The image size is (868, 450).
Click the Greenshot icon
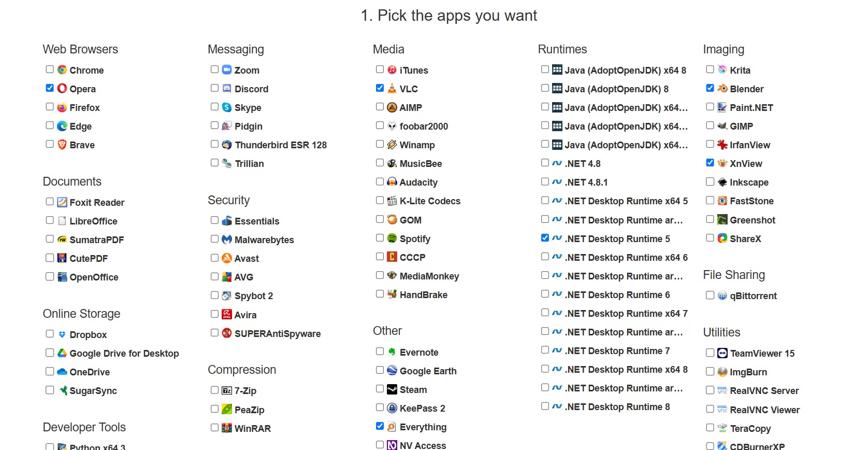click(x=722, y=220)
